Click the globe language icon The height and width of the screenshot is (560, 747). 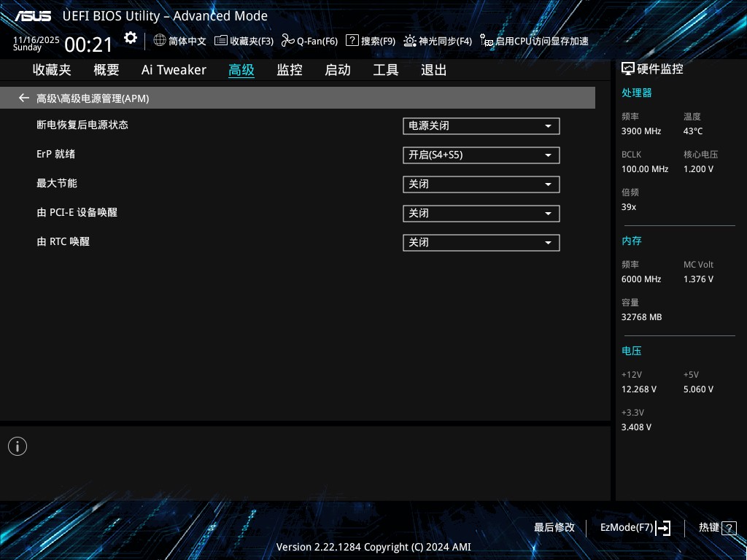pos(160,41)
